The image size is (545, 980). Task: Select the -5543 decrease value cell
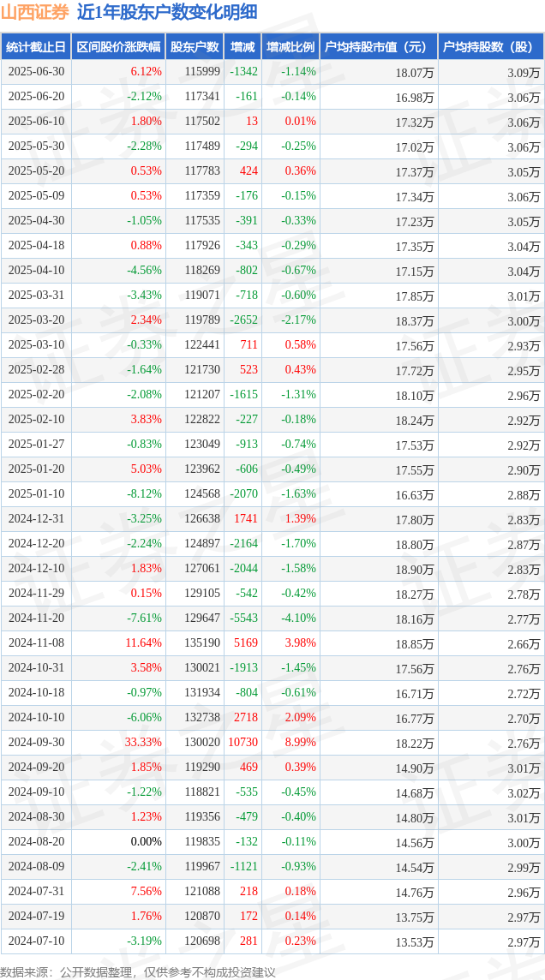click(243, 618)
